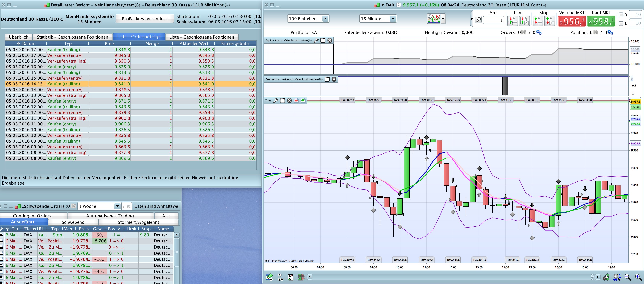Click the zoom in magnifier icon
644x284 pixels.
coord(638,277)
